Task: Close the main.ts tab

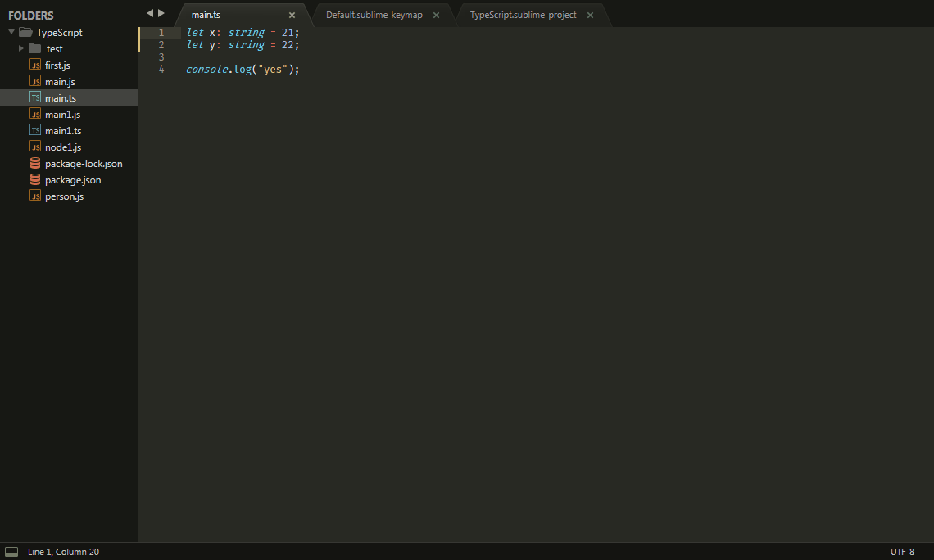Action: click(292, 16)
